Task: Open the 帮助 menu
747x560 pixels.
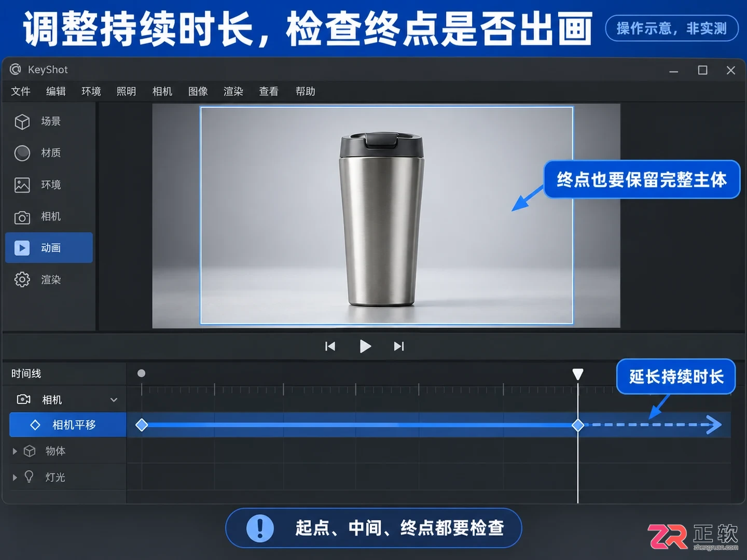Action: coord(306,91)
